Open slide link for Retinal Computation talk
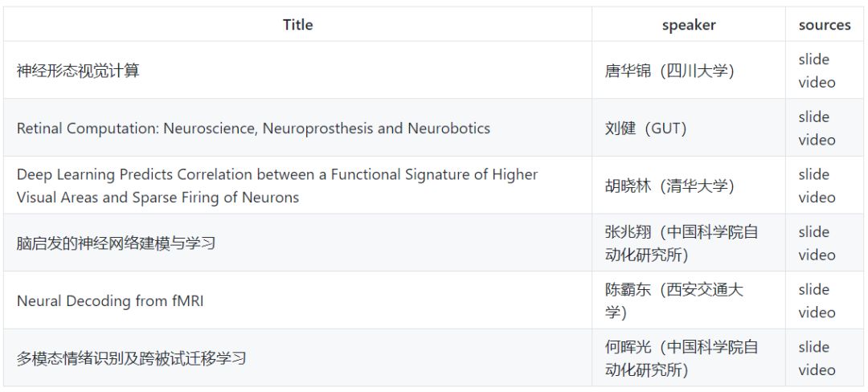868x392 pixels. (813, 116)
